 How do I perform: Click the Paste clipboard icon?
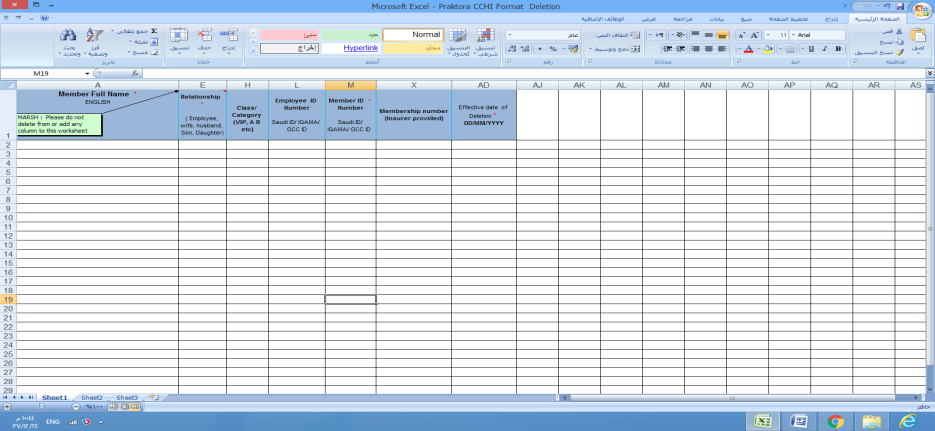918,36
